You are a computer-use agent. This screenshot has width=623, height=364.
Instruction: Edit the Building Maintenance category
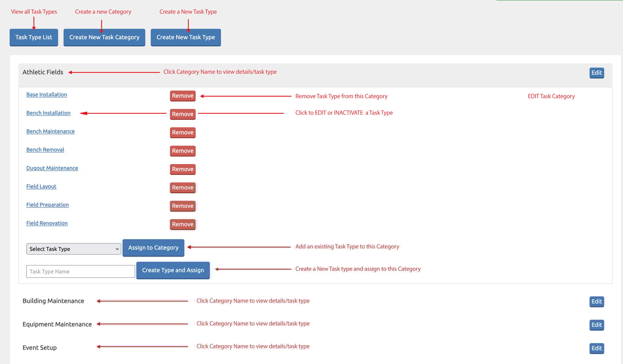click(x=596, y=302)
